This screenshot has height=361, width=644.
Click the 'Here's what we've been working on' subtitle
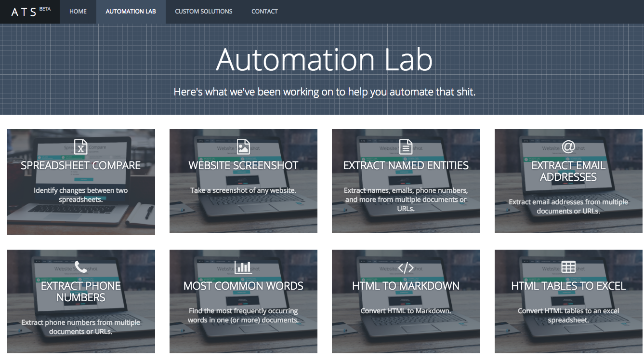[325, 92]
